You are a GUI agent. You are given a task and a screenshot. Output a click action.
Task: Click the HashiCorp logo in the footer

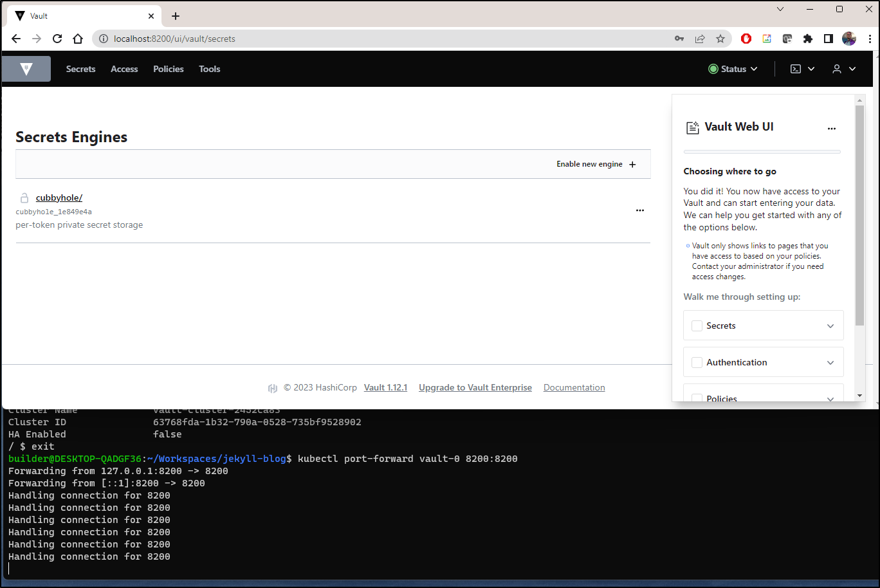(273, 388)
